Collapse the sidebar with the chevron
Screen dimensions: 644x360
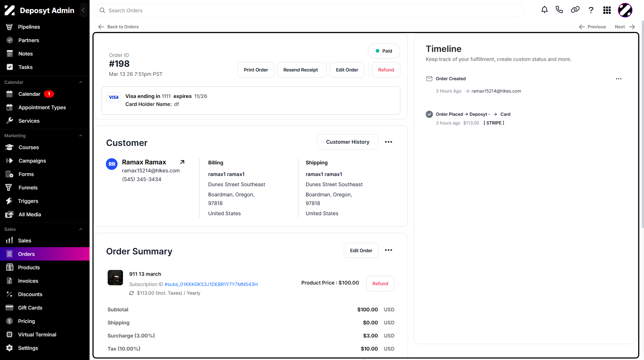pos(83,10)
